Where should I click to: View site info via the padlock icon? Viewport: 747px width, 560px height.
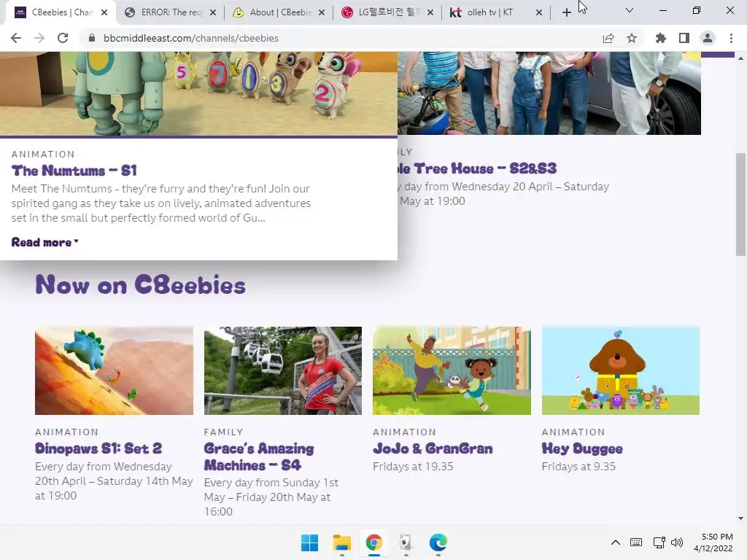(92, 38)
